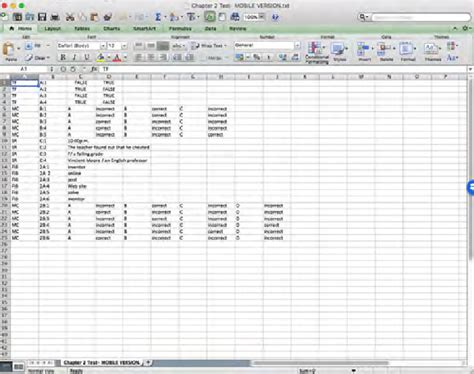The width and height of the screenshot is (474, 374).
Task: Click the Save floppy disk icon
Action: coord(42,17)
